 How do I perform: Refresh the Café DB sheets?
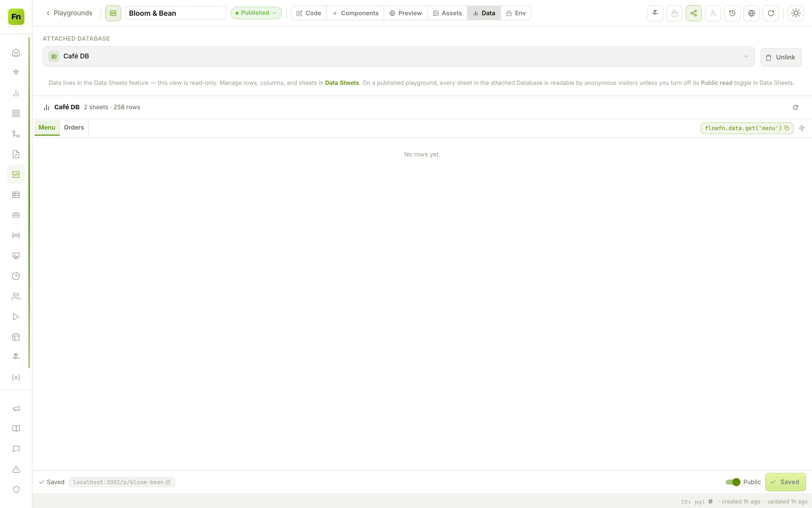(x=795, y=107)
